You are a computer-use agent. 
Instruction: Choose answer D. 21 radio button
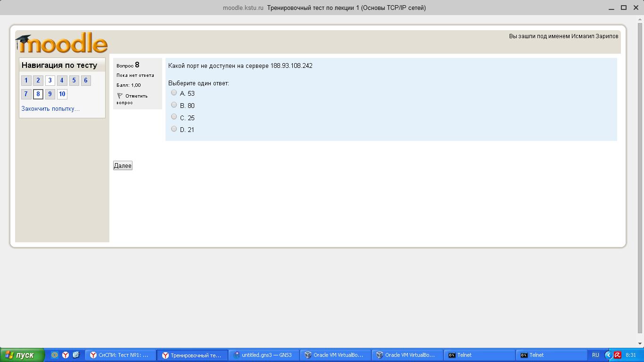click(x=174, y=129)
